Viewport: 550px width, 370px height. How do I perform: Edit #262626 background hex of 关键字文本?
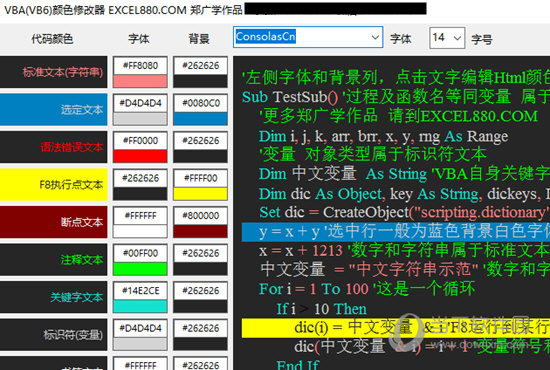[x=201, y=291]
